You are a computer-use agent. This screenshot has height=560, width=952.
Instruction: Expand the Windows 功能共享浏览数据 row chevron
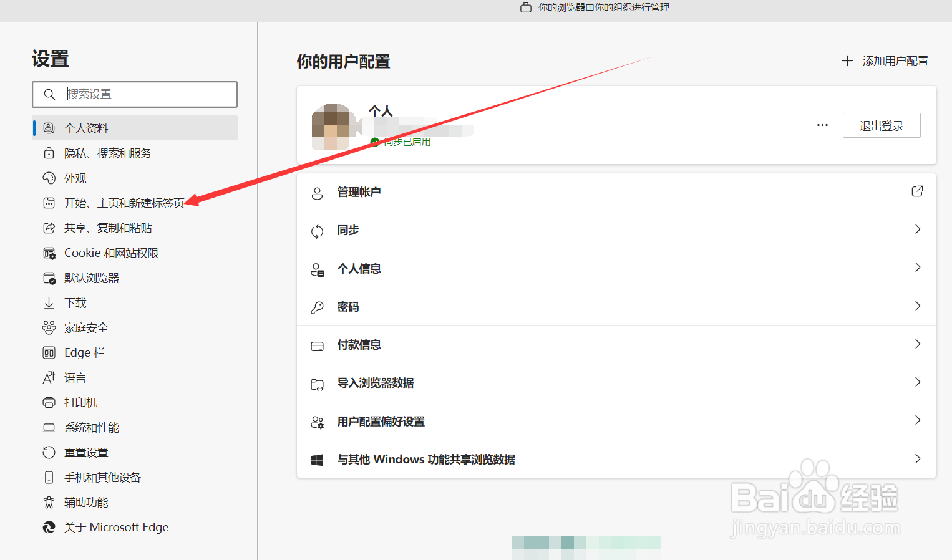click(x=918, y=458)
